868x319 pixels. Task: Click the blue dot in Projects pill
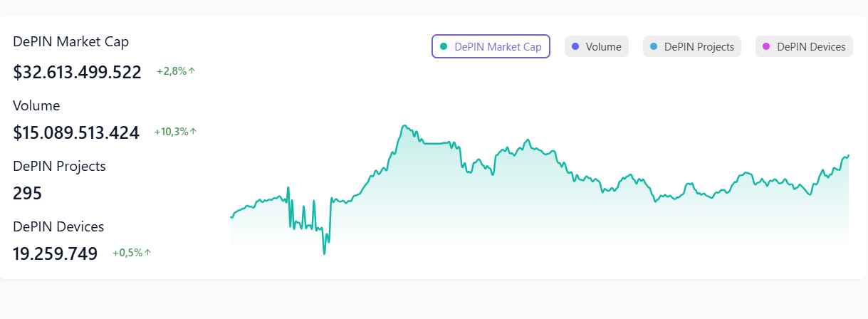click(x=654, y=47)
